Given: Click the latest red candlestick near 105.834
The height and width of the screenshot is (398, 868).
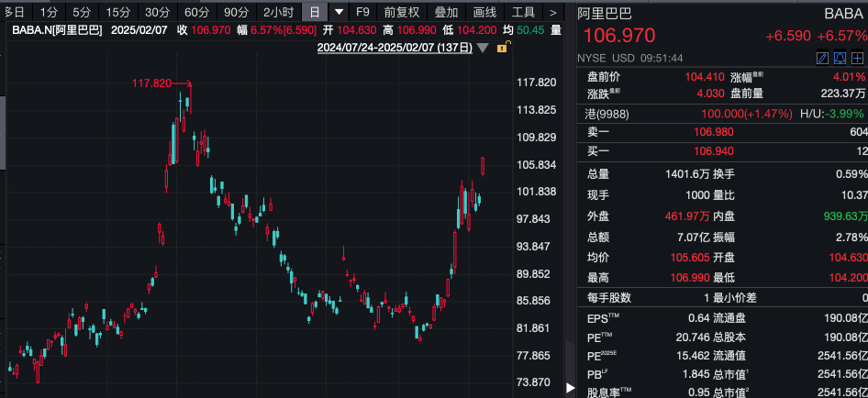Looking at the screenshot, I should coord(484,166).
